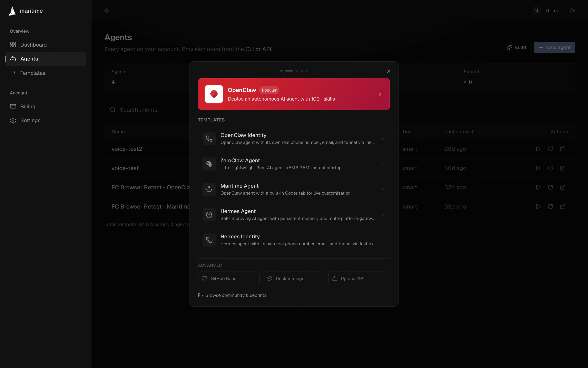The image size is (588, 368).
Task: Start FC Browser Retest - OpenClaw play icon
Action: 538,187
